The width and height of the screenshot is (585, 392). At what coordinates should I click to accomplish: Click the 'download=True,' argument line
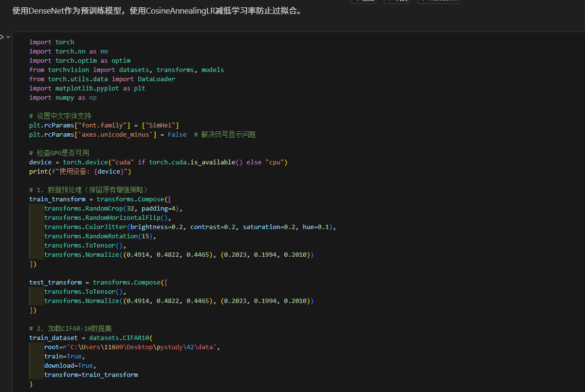point(71,365)
